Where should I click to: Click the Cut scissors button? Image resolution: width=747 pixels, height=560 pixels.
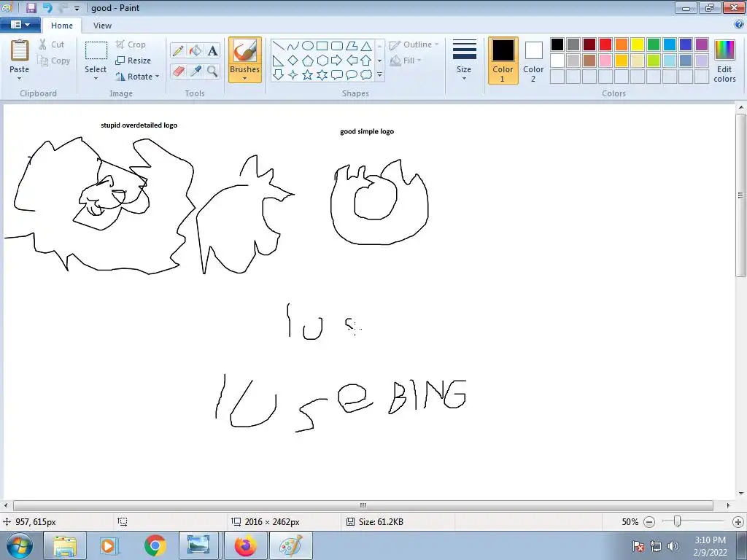pyautogui.click(x=52, y=44)
